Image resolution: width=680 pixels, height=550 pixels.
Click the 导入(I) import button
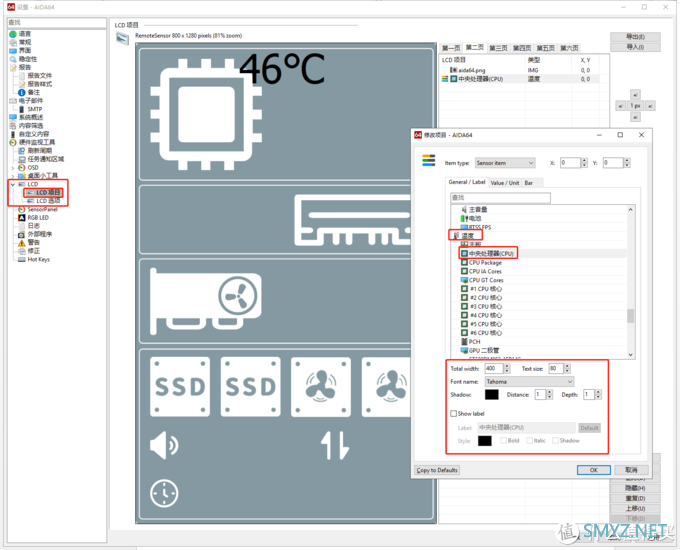tap(635, 47)
